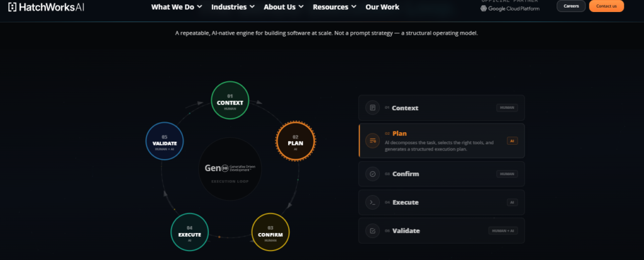
Task: Click the GenDD Execution Loop center circle
Action: coord(230,169)
